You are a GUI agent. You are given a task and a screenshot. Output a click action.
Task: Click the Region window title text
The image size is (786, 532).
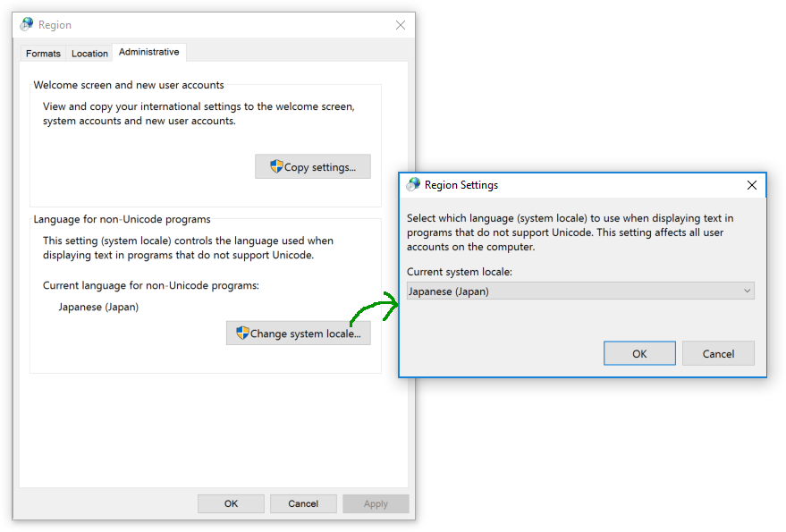click(55, 25)
